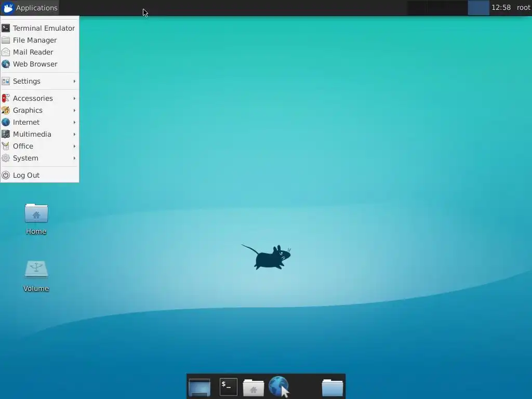Open home folder icon in the dock
532x399 pixels.
pos(254,388)
